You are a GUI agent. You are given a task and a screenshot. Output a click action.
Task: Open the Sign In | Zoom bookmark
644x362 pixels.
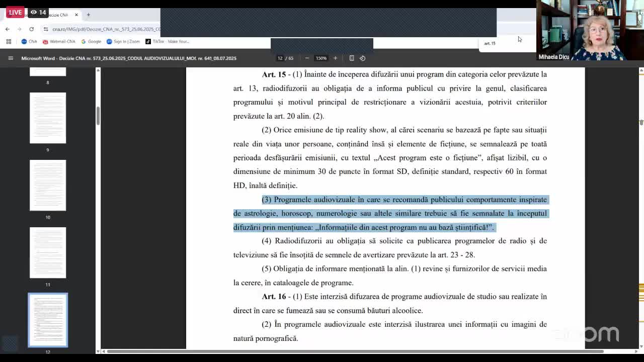click(123, 42)
